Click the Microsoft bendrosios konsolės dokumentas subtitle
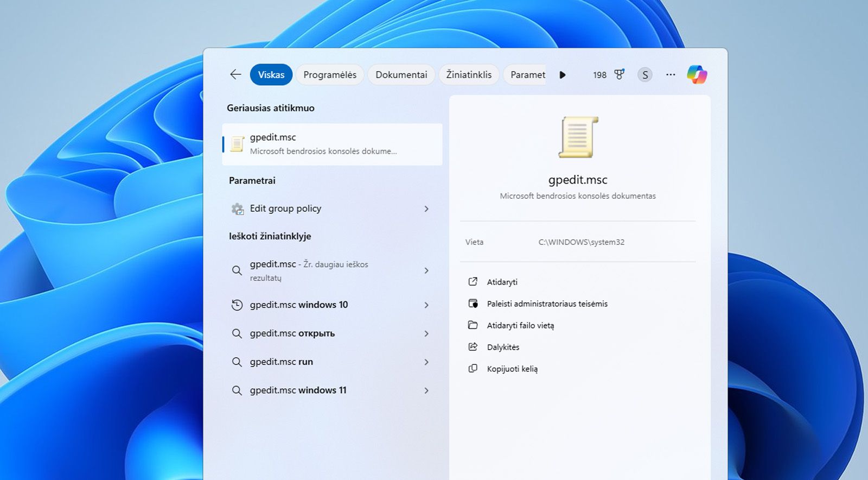 coord(578,196)
